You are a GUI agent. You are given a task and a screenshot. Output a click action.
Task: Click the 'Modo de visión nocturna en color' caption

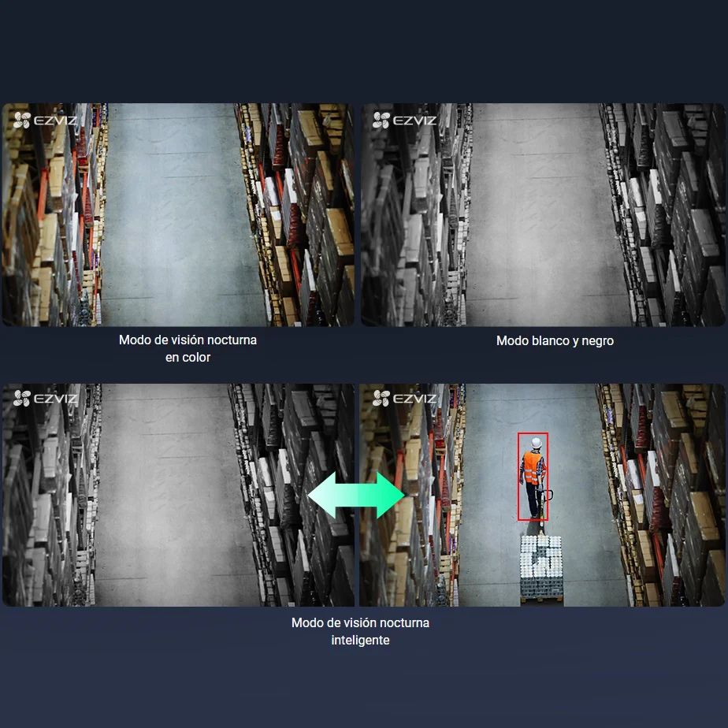(x=188, y=349)
